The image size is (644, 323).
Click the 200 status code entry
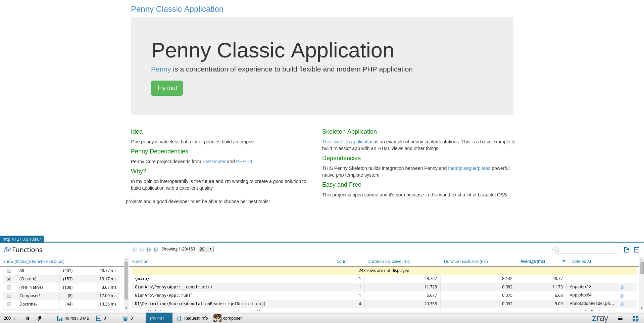[7, 318]
